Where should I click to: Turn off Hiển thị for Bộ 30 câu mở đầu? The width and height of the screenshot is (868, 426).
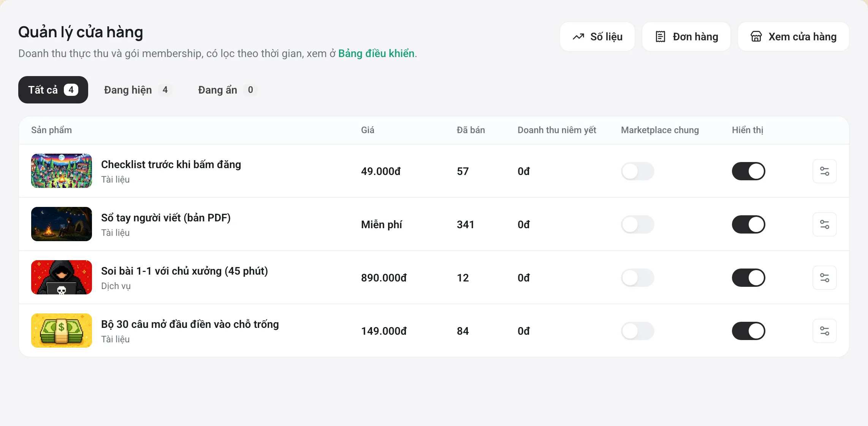pos(748,331)
